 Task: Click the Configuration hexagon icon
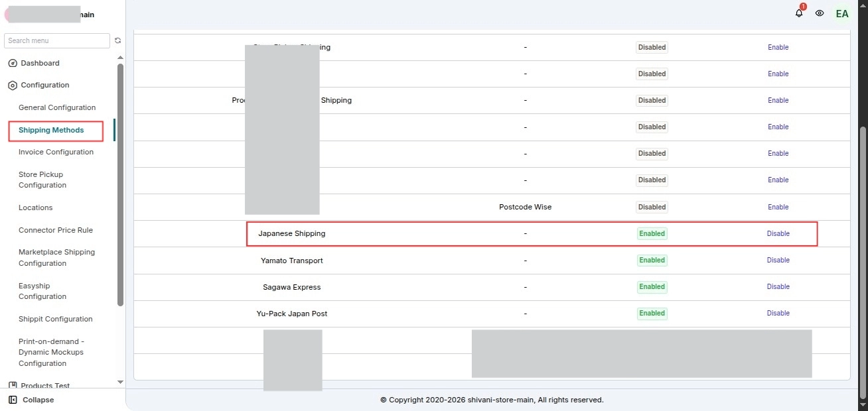[12, 86]
